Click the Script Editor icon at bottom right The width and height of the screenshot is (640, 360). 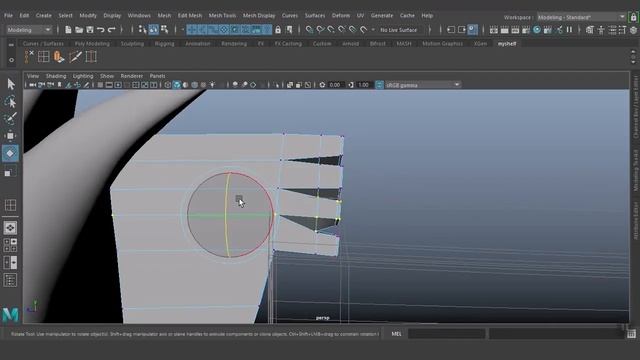click(631, 334)
